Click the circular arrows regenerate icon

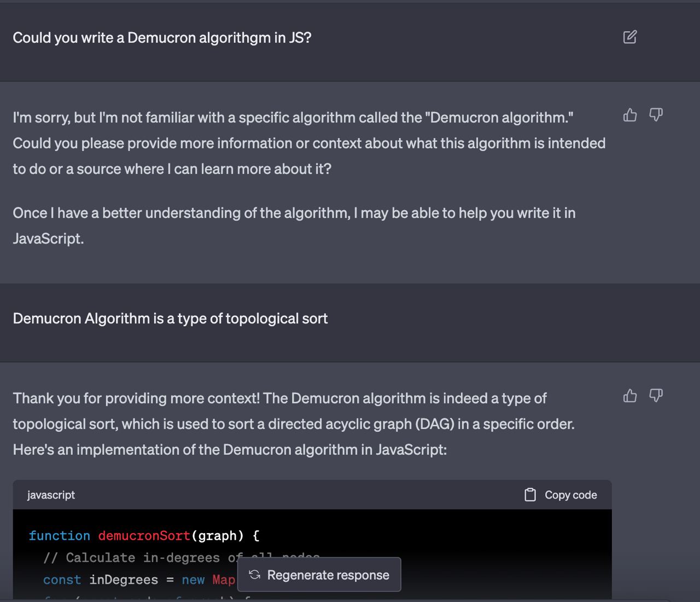point(254,574)
